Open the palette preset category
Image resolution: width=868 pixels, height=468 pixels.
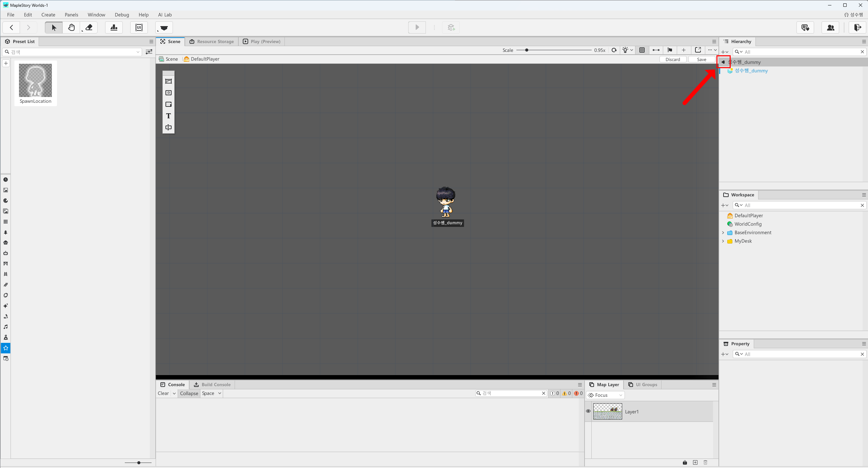tap(6, 201)
